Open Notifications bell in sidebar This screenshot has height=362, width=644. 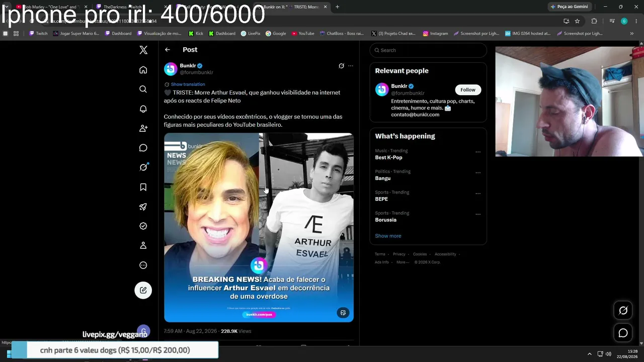click(143, 109)
